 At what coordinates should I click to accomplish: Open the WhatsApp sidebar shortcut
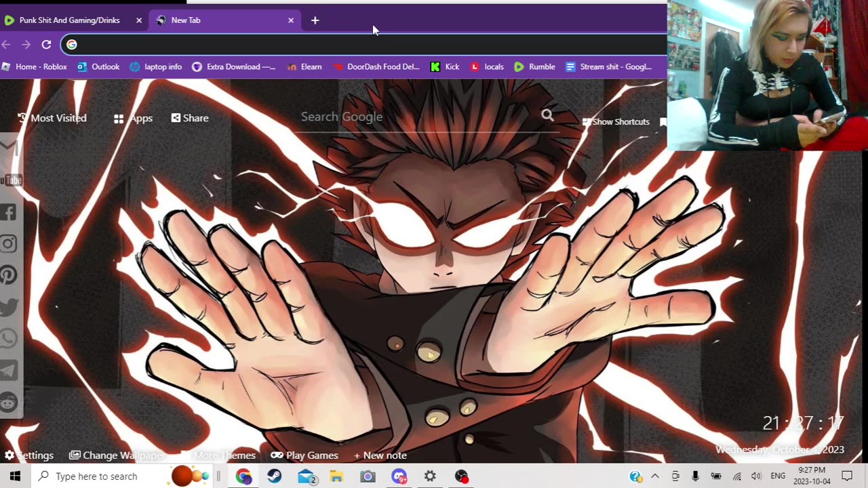8,338
